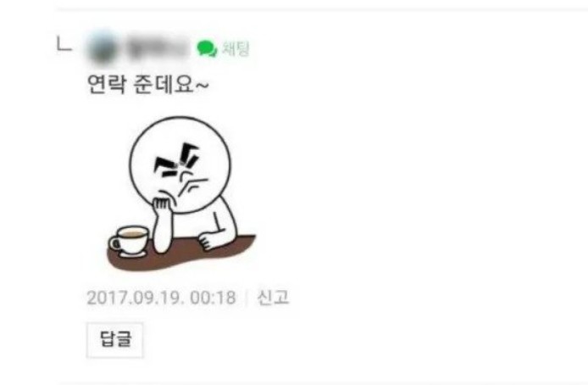The height and width of the screenshot is (385, 588).
Task: Click the saucer under the coffee cup
Action: [x=134, y=254]
